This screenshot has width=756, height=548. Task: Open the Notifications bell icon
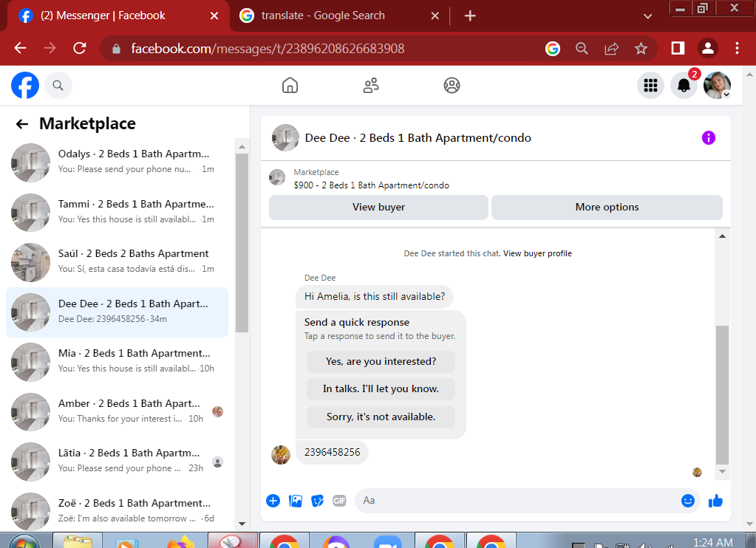[x=684, y=86]
